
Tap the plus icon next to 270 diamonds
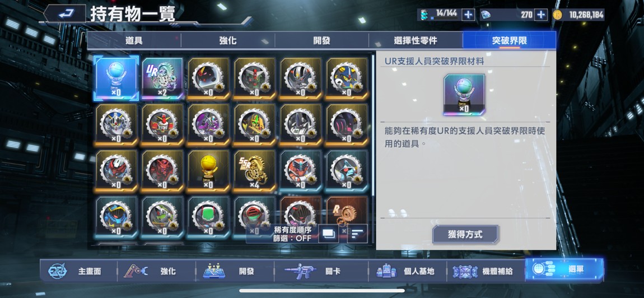point(542,15)
